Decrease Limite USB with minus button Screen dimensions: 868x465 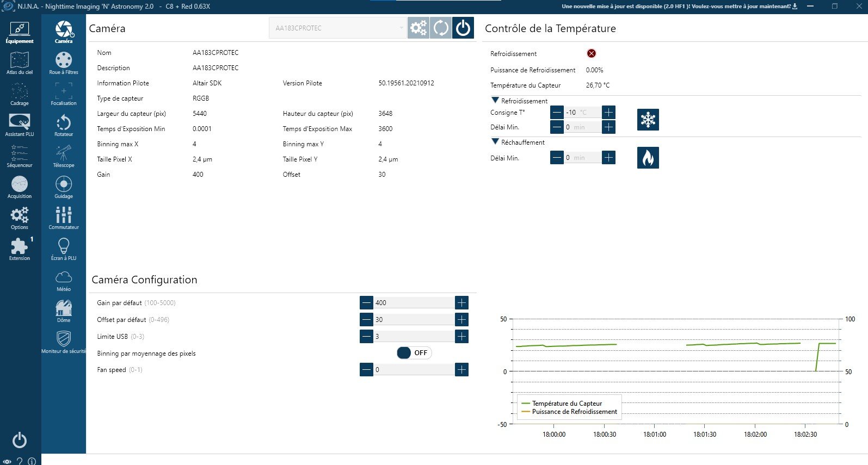click(x=366, y=337)
